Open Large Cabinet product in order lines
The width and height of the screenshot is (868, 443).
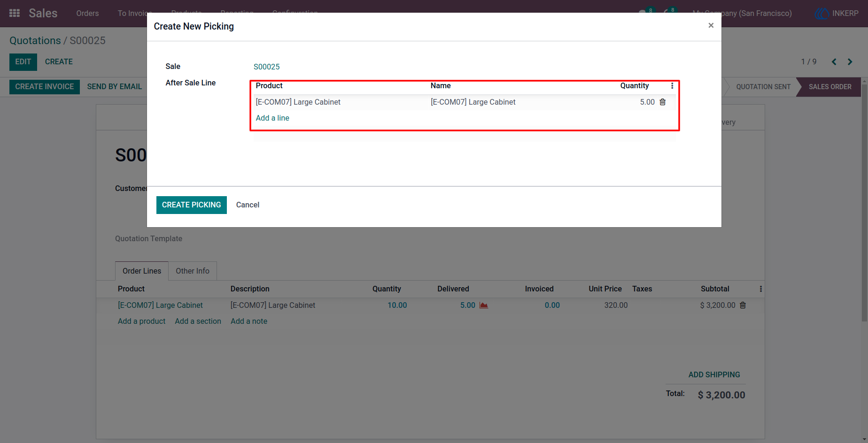point(160,306)
